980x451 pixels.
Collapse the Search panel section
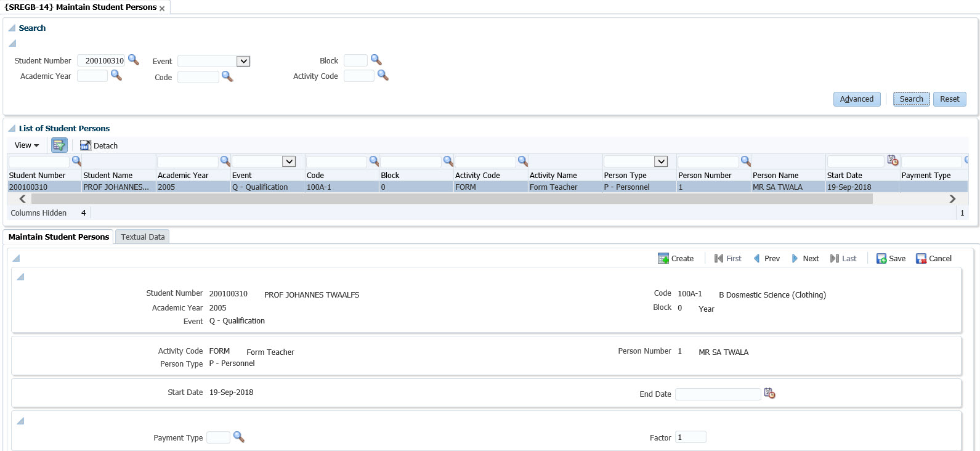click(x=12, y=28)
